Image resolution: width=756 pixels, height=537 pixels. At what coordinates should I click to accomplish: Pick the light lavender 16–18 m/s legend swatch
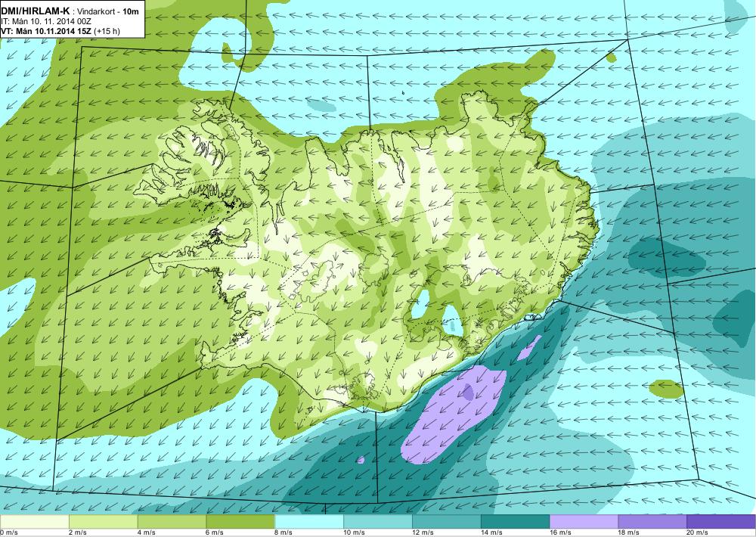584,522
